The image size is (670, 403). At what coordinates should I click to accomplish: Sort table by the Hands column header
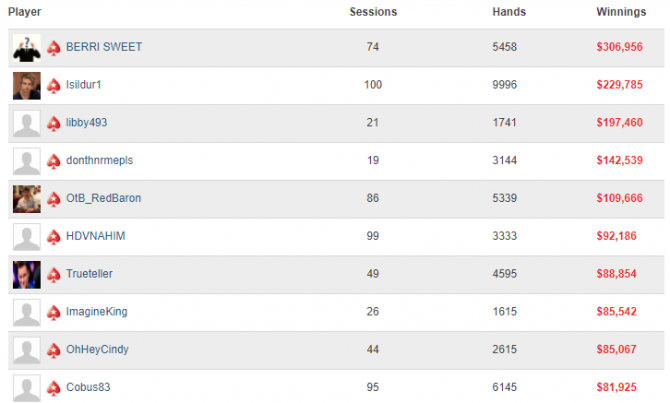point(509,12)
